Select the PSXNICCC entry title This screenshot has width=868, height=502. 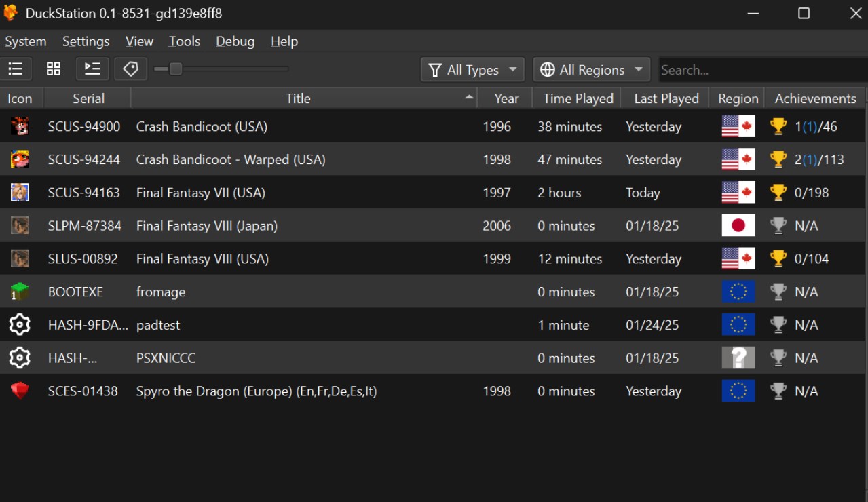(x=166, y=358)
